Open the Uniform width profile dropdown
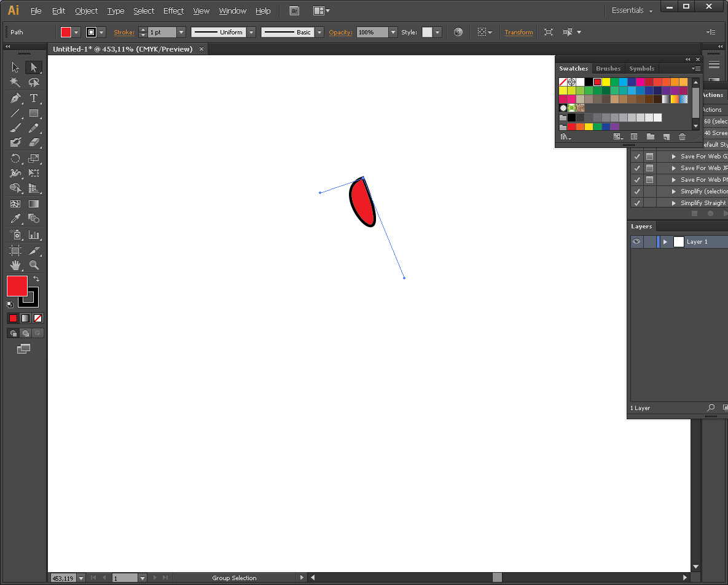Screen dimensions: 728x585 251,32
